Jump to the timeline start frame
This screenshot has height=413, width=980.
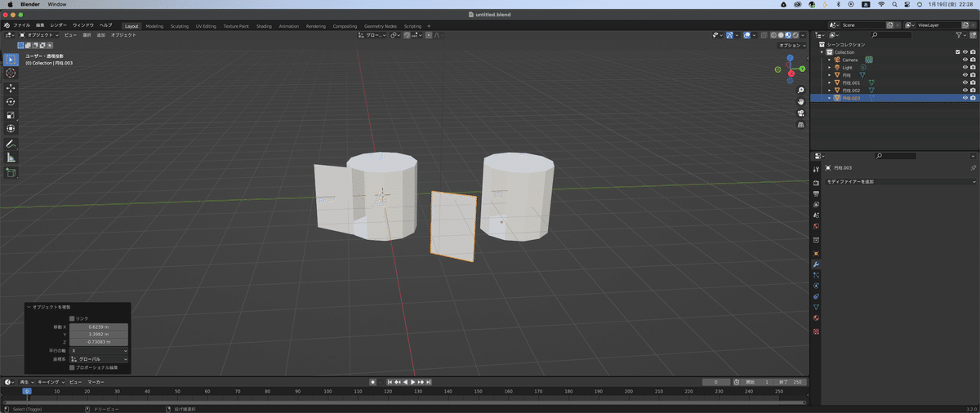pos(389,382)
